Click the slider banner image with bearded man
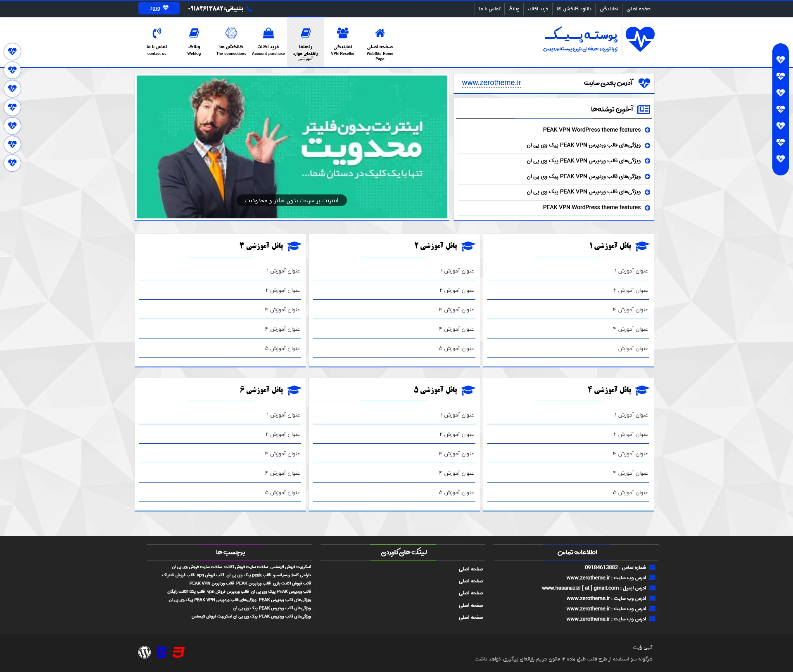This screenshot has width=793, height=672. pos(292,147)
